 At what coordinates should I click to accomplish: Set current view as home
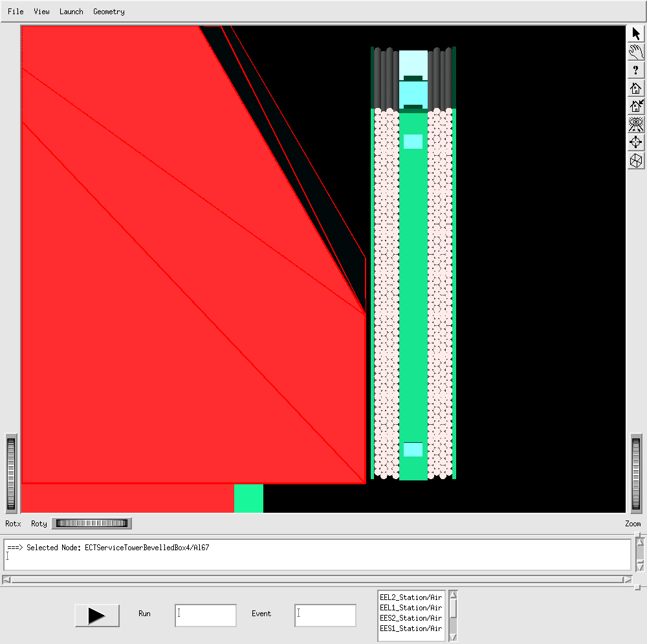(636, 107)
